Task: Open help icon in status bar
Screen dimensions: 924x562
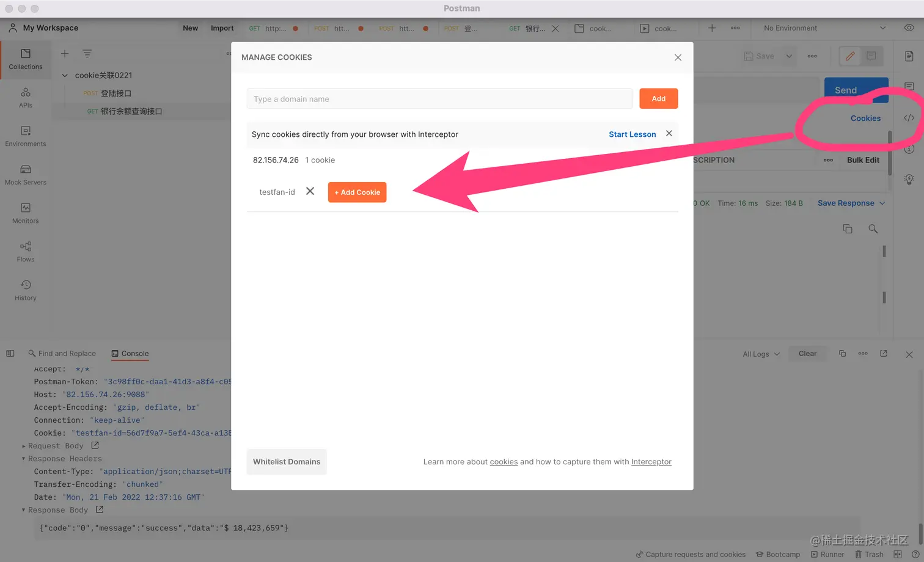Action: (x=915, y=554)
